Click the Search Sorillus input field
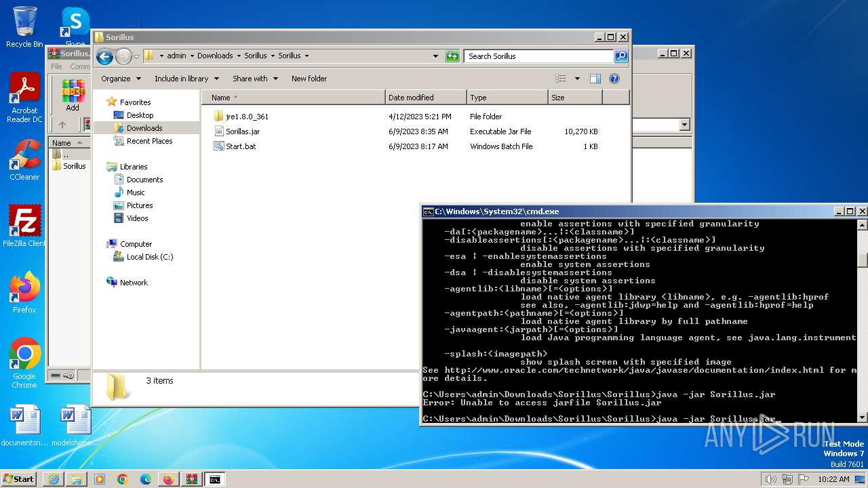 (539, 56)
